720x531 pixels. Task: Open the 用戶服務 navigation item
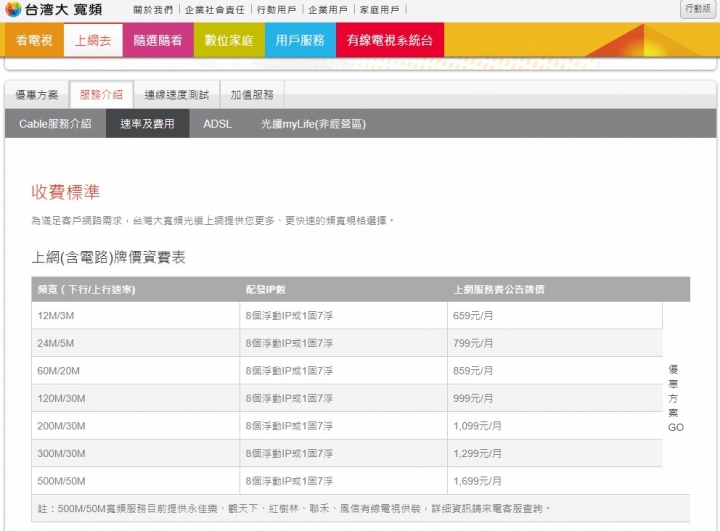pyautogui.click(x=300, y=41)
